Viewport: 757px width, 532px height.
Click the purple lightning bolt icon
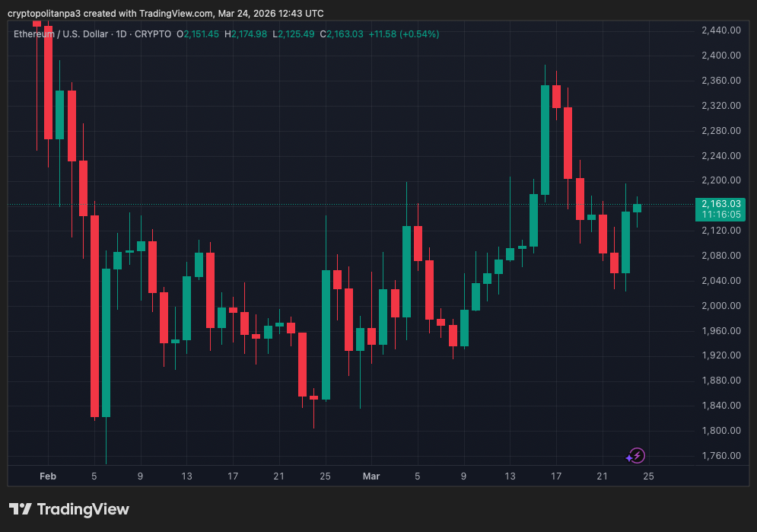(x=636, y=456)
